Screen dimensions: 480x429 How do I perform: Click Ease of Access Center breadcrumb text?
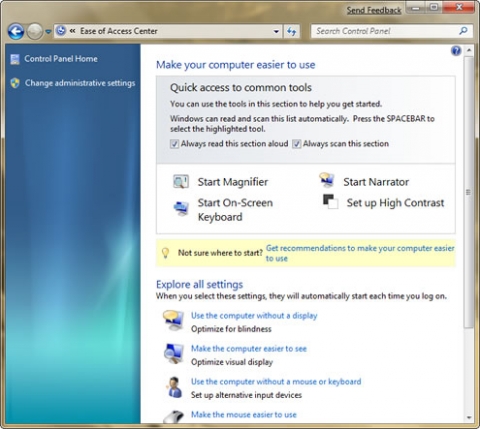click(x=119, y=31)
